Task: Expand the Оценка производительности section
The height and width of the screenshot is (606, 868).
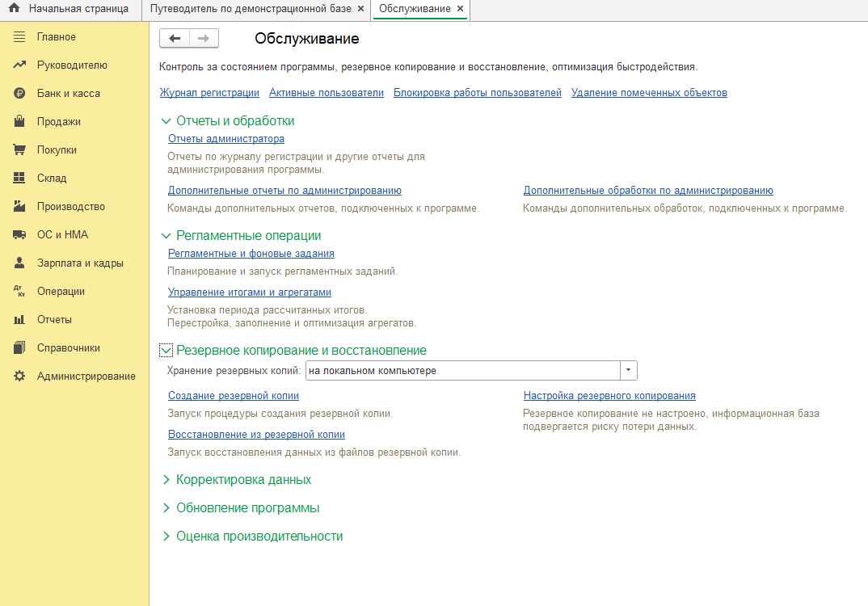Action: (166, 537)
